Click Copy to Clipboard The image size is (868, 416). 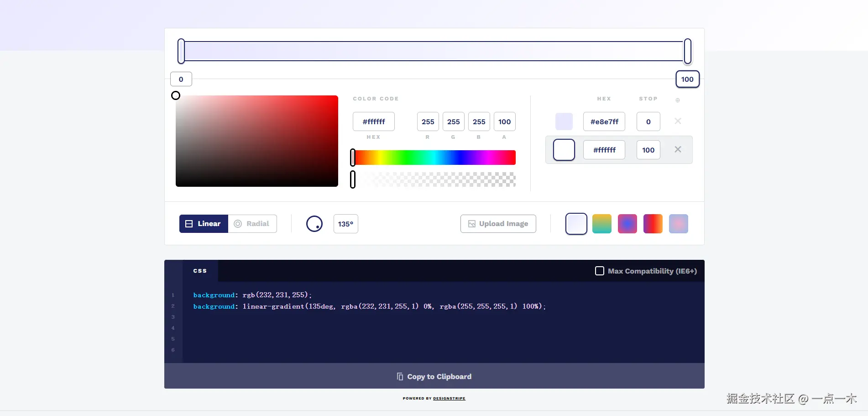tap(434, 376)
